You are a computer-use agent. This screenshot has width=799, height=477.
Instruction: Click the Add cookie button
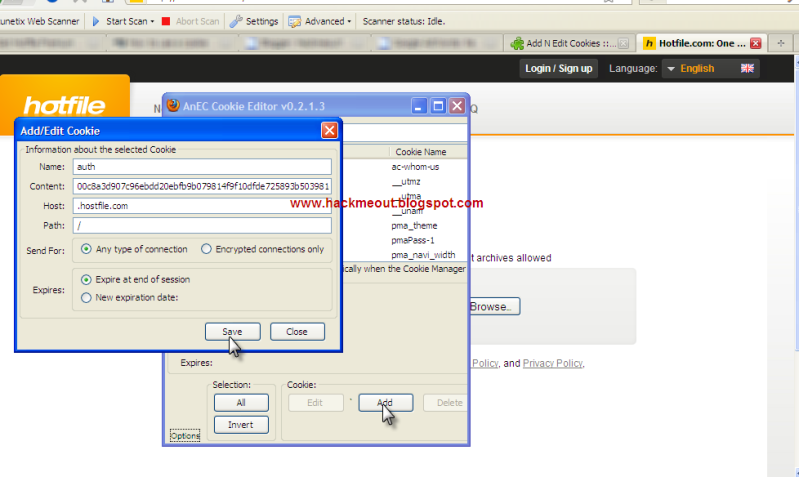385,402
